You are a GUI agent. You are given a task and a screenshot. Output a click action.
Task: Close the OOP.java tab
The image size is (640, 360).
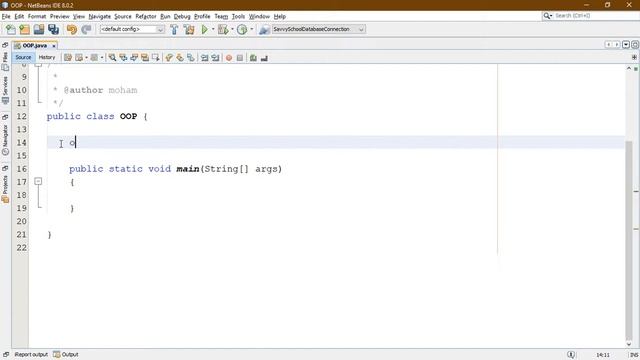[53, 46]
